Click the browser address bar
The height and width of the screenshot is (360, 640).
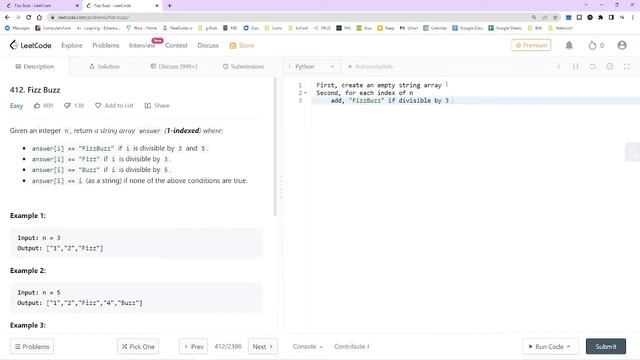click(290, 17)
